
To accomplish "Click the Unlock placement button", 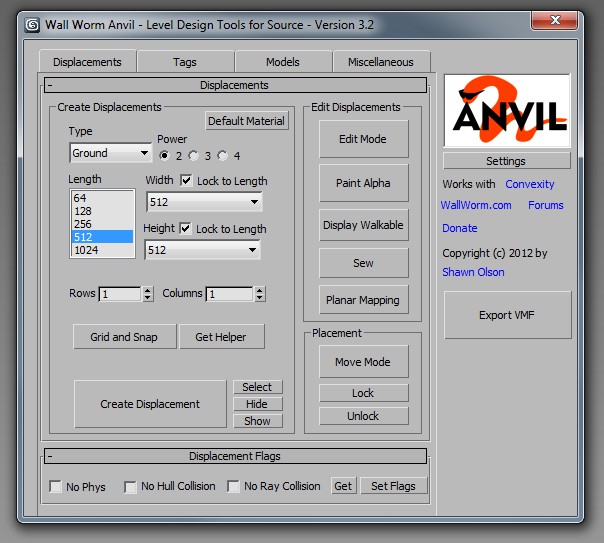I will pos(363,416).
